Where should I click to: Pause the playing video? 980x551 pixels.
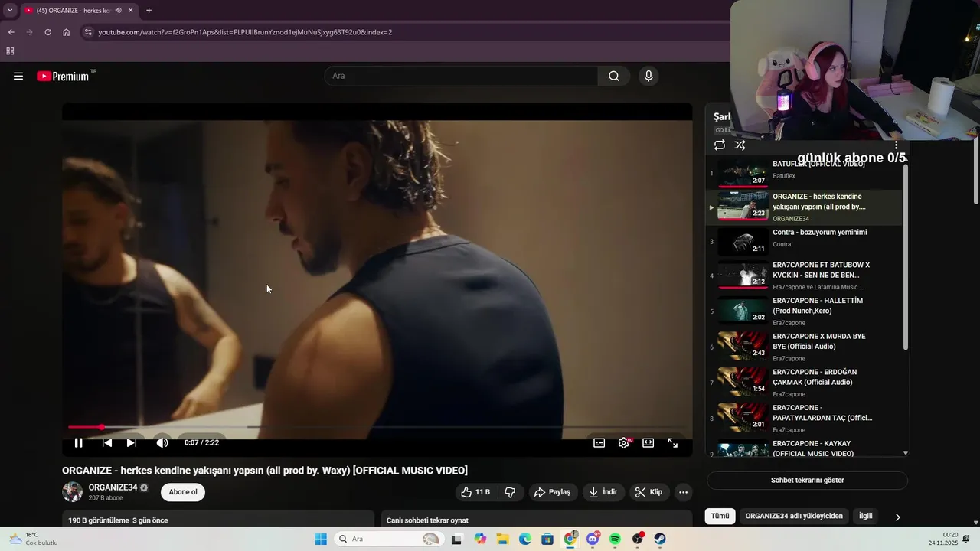[x=78, y=442]
